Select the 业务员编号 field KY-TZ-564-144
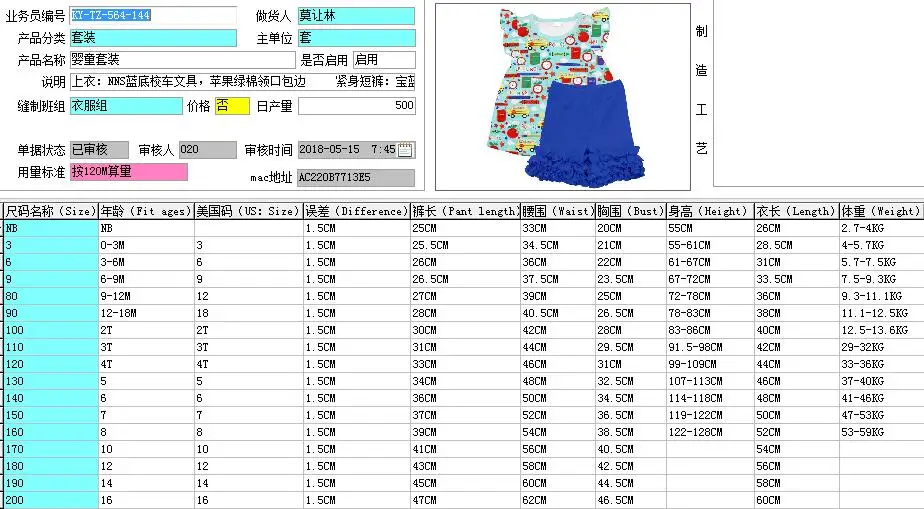The height and width of the screenshot is (509, 924). tap(153, 15)
